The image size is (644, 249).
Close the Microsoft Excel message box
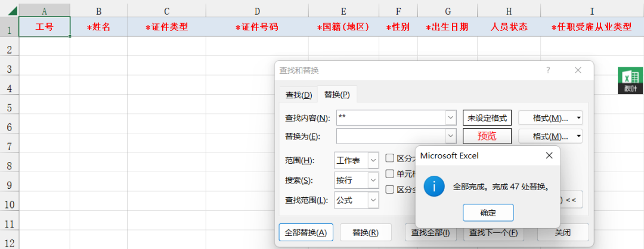[549, 155]
